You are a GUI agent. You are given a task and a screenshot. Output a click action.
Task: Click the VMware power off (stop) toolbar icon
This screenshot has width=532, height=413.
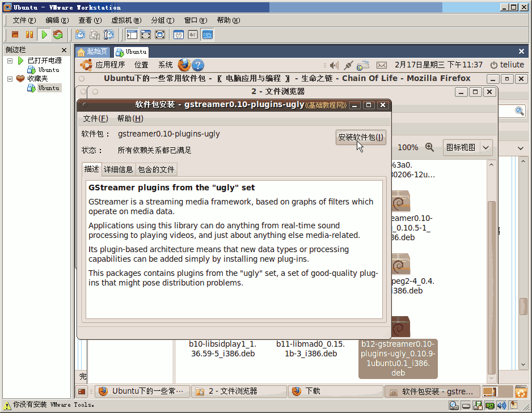[x=15, y=35]
